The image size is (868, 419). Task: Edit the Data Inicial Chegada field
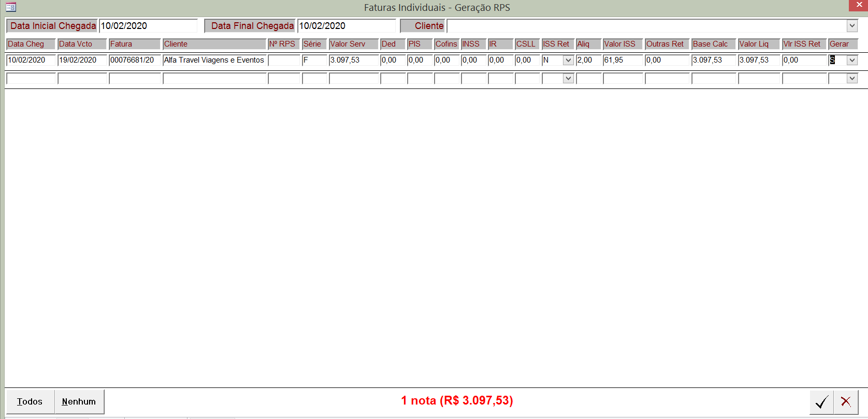coord(148,26)
